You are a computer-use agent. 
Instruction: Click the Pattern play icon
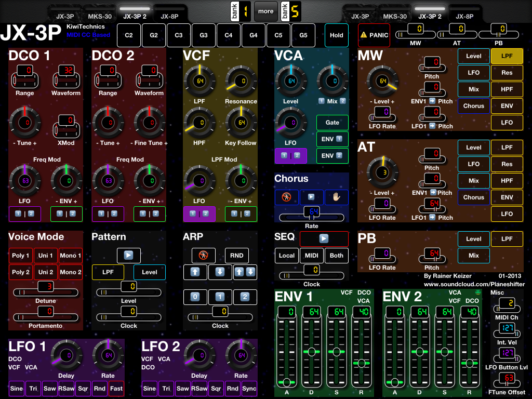[129, 255]
